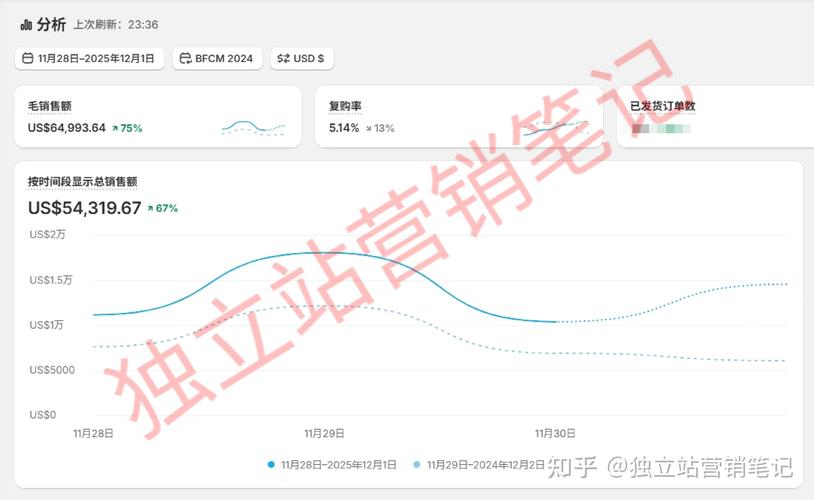Screen dimensions: 814x500
Task: Click the compare calendar icon beside BFCM 2024
Action: point(185,58)
